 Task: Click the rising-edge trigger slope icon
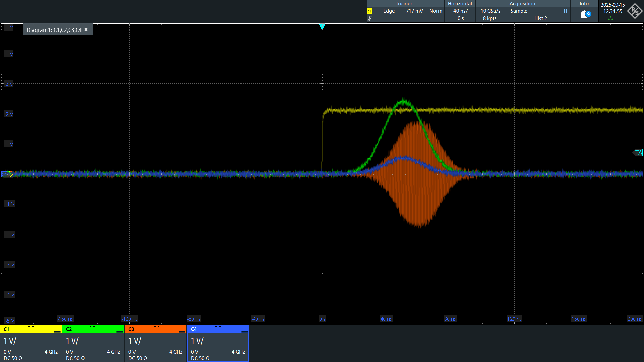[x=370, y=18]
